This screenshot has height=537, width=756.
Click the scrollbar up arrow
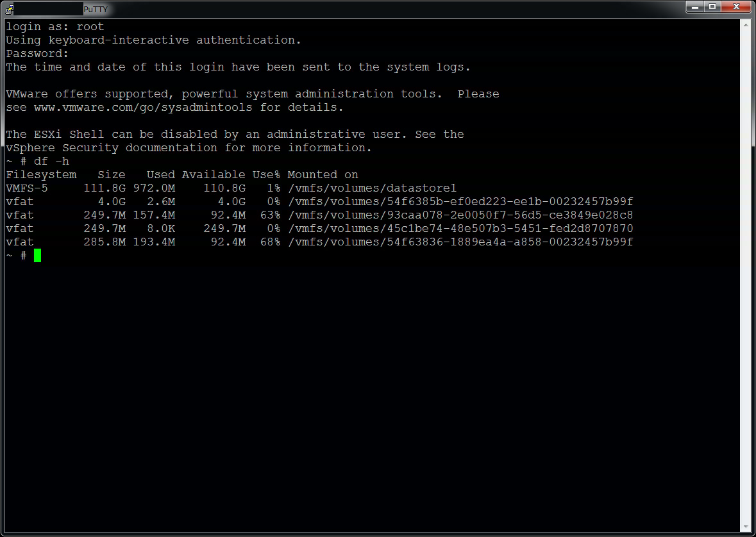[x=745, y=23]
